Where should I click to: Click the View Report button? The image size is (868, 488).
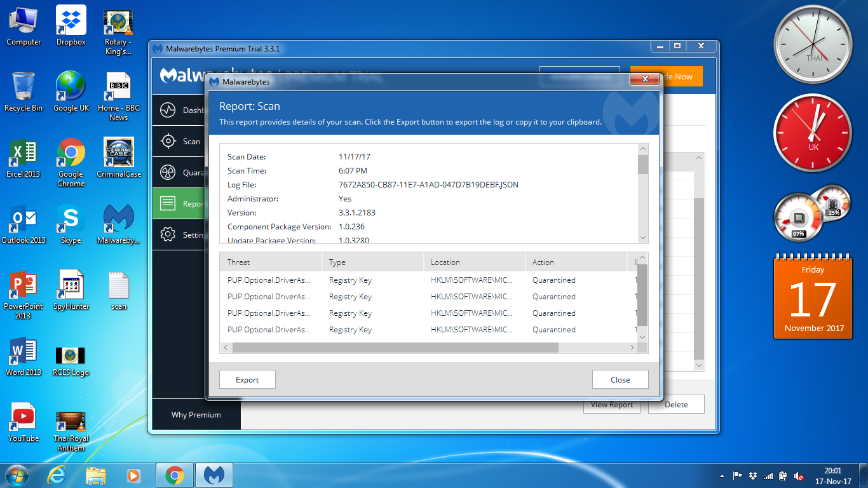(612, 405)
